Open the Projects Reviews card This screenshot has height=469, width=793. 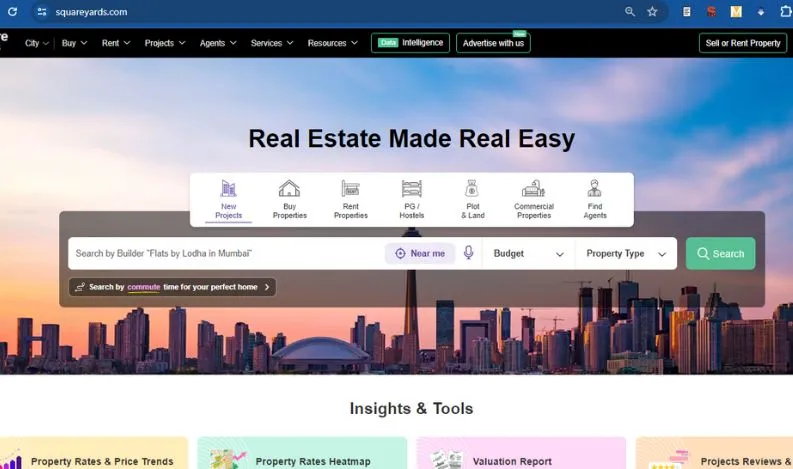pyautogui.click(x=714, y=453)
